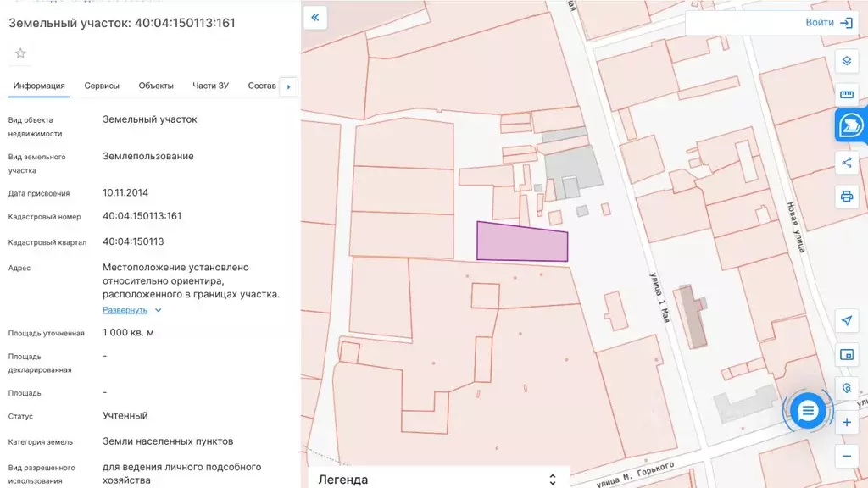The image size is (868, 488).
Task: Toggle the mini overview map button
Action: click(x=846, y=354)
